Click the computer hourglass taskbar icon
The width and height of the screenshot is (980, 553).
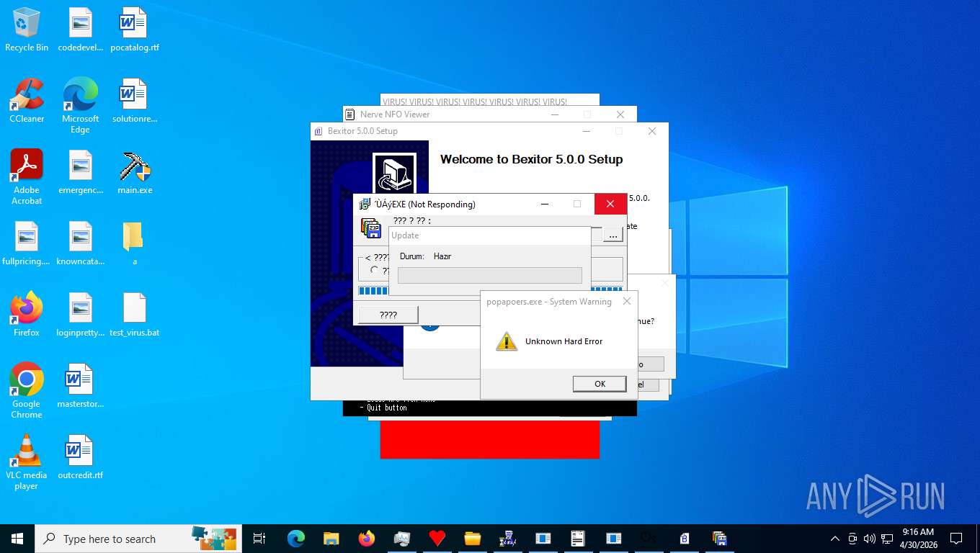tap(507, 539)
